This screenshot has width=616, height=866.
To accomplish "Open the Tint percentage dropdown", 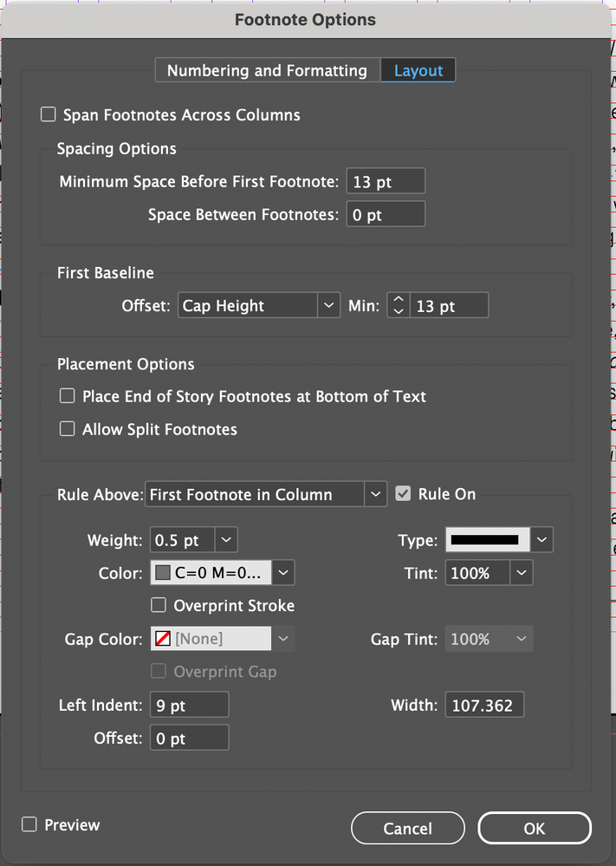I will [x=521, y=573].
